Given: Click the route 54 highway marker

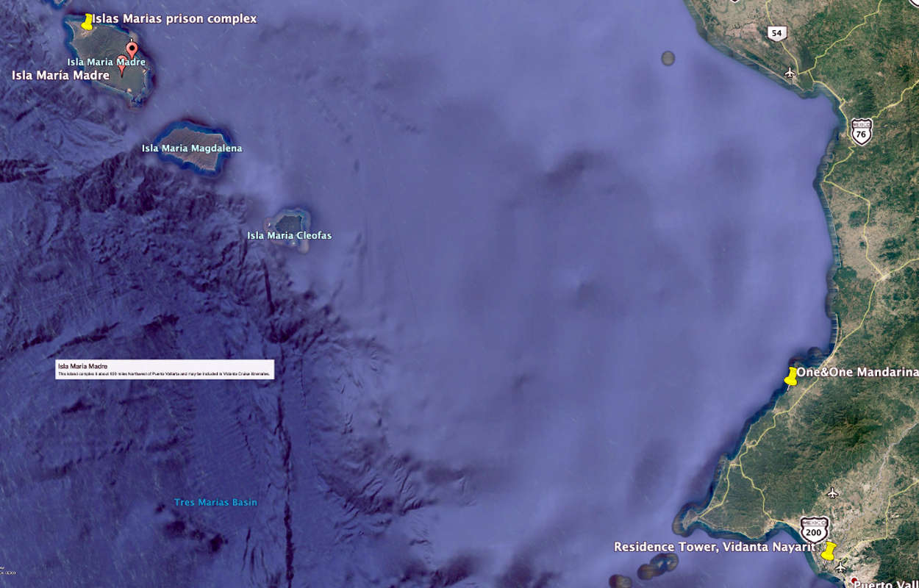Looking at the screenshot, I should coord(776,33).
